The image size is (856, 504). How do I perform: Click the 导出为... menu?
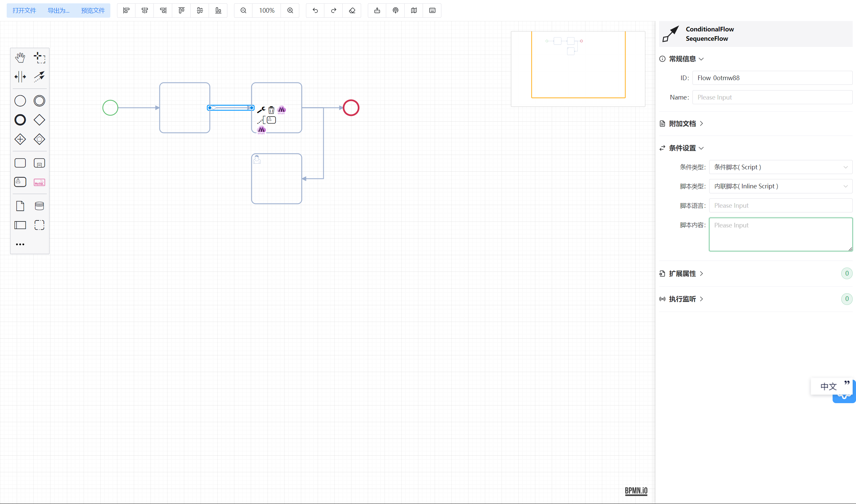(x=59, y=11)
